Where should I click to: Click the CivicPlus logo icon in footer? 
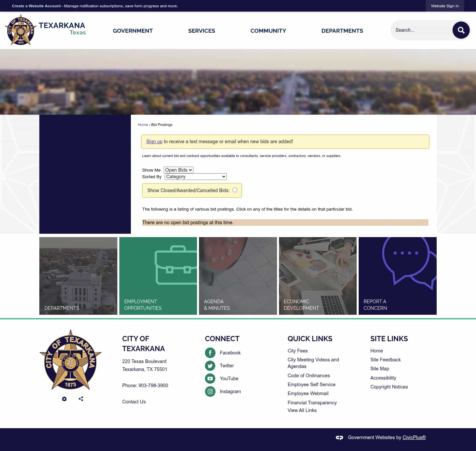click(x=339, y=437)
